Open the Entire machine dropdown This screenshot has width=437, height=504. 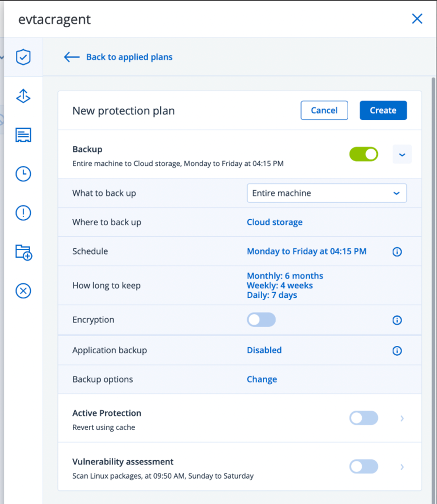tap(327, 193)
